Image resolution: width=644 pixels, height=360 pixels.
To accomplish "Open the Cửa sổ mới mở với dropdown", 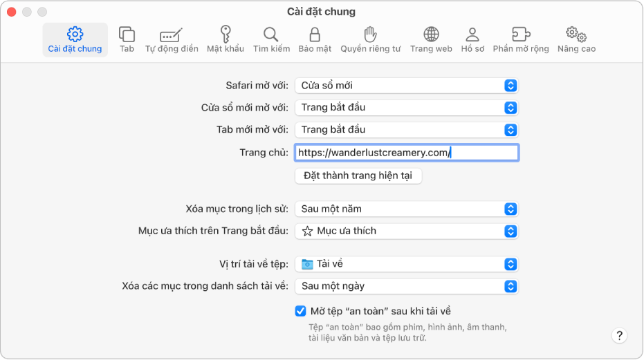I will click(x=406, y=108).
